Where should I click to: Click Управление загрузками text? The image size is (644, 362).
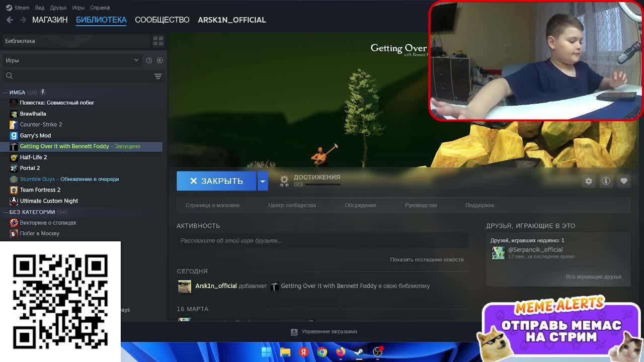[x=329, y=331]
